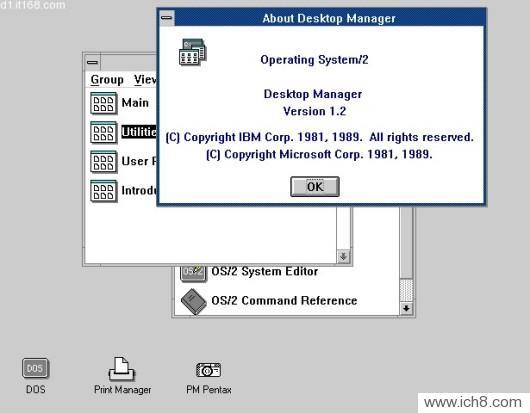
Task: Click the group window scrollbar down arrow
Action: [406, 309]
